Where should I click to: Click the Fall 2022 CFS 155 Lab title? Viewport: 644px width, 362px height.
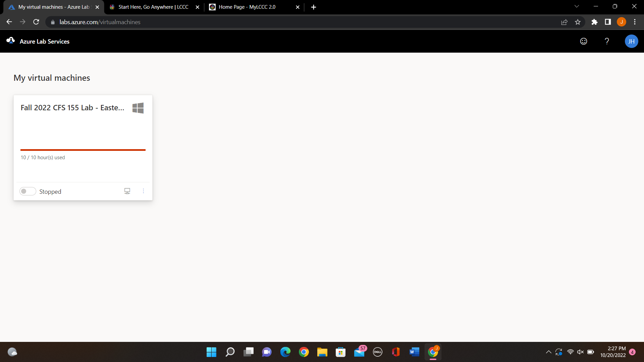coord(72,108)
